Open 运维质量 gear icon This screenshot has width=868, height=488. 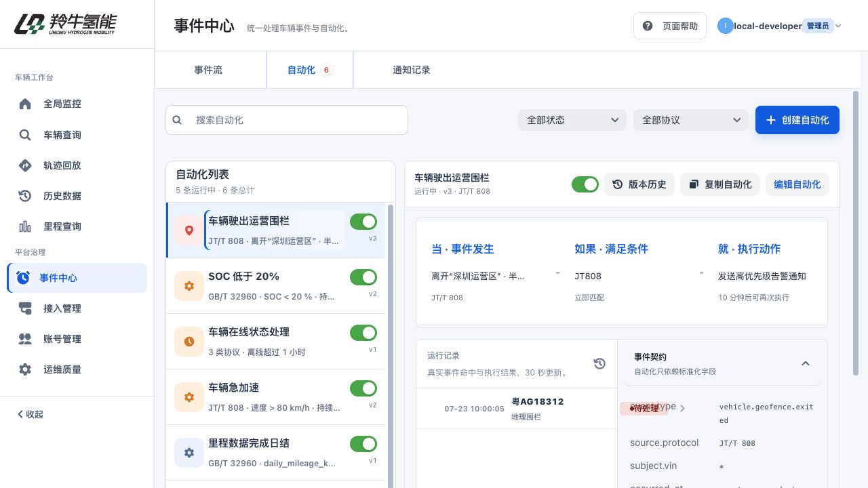pos(25,369)
